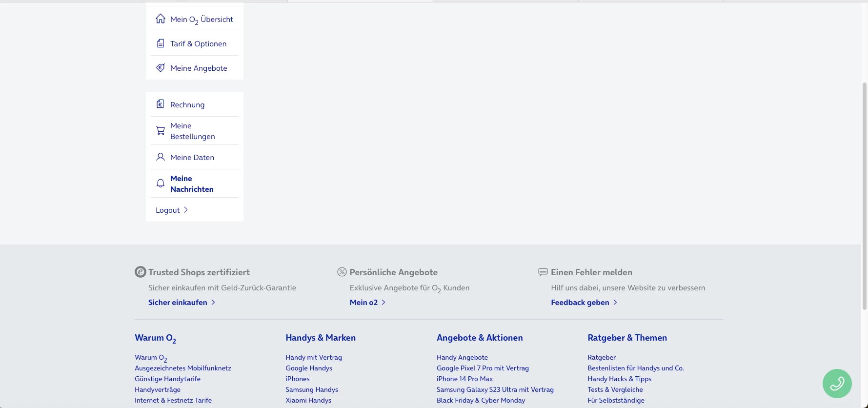Open Warum O2 link under the heading

point(151,358)
